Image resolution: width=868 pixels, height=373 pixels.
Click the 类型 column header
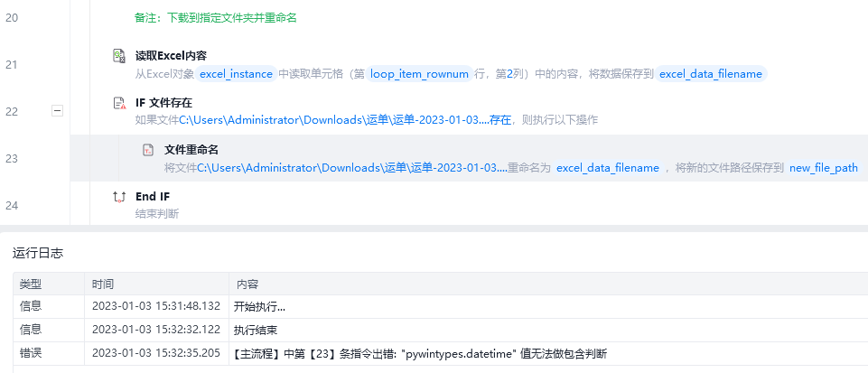click(x=31, y=284)
